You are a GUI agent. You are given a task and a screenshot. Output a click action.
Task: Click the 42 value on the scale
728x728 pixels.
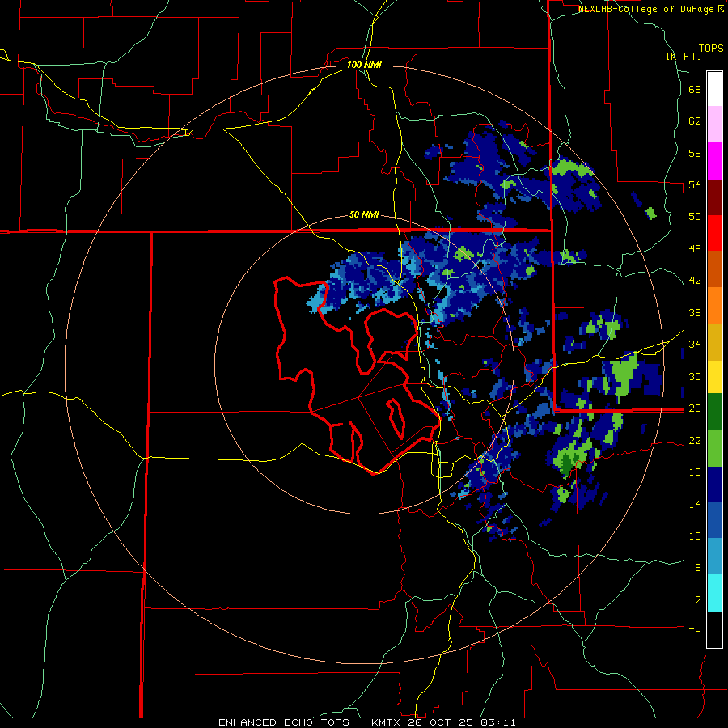pos(695,281)
